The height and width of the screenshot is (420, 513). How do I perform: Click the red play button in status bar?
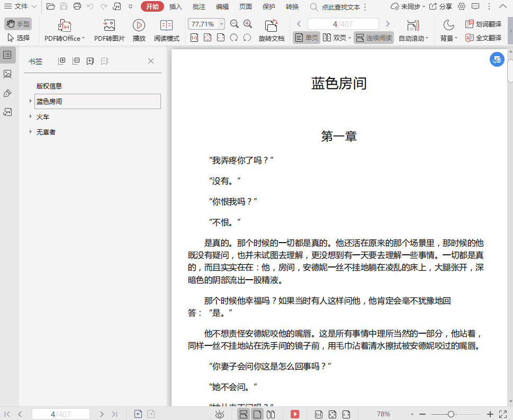coord(295,414)
